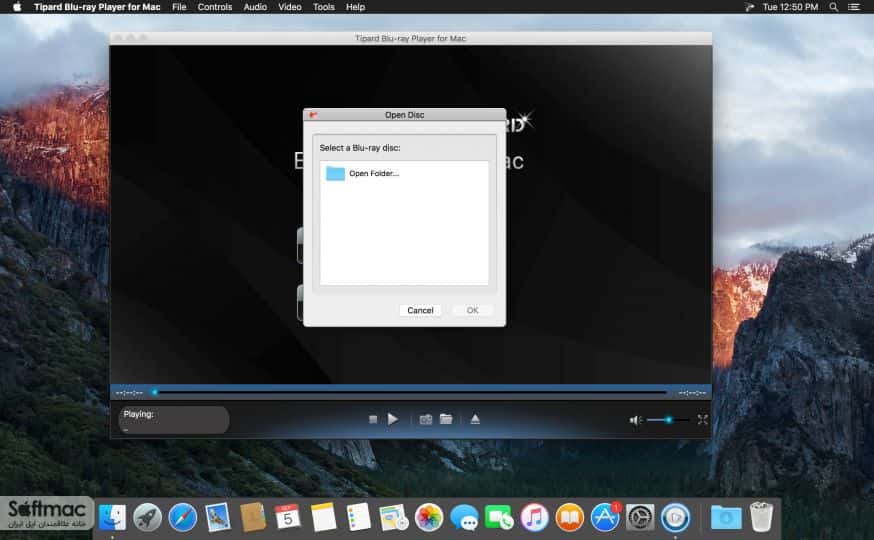Screen dimensions: 874x540
Task: Open Calendar icon in Dock
Action: 288,518
